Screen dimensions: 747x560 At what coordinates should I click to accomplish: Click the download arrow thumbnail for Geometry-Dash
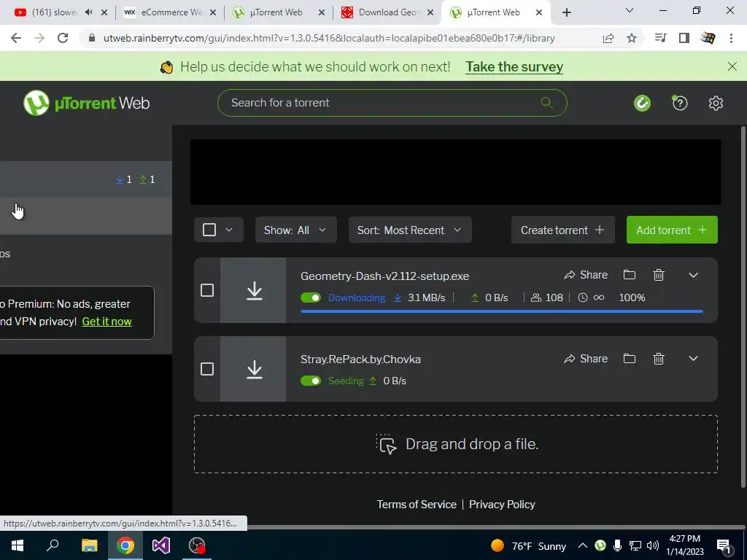[x=253, y=290]
